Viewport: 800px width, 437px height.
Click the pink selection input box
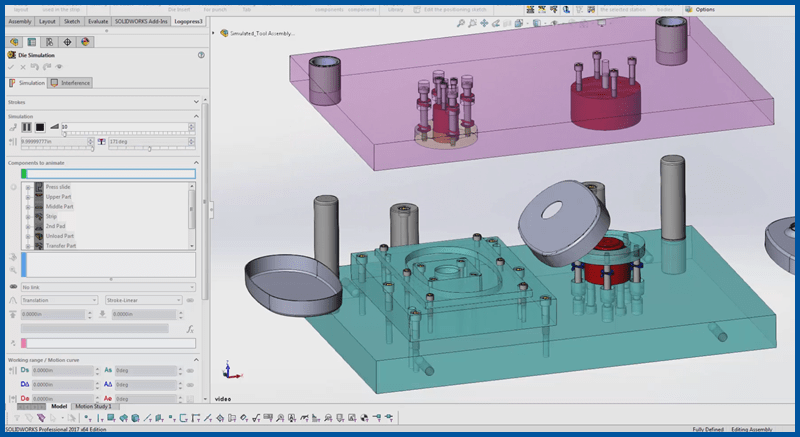[108, 343]
